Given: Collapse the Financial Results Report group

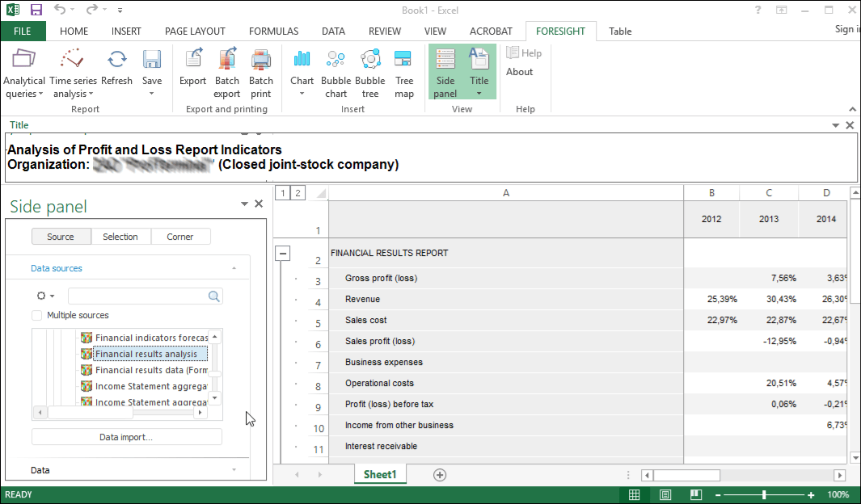Looking at the screenshot, I should (x=283, y=254).
